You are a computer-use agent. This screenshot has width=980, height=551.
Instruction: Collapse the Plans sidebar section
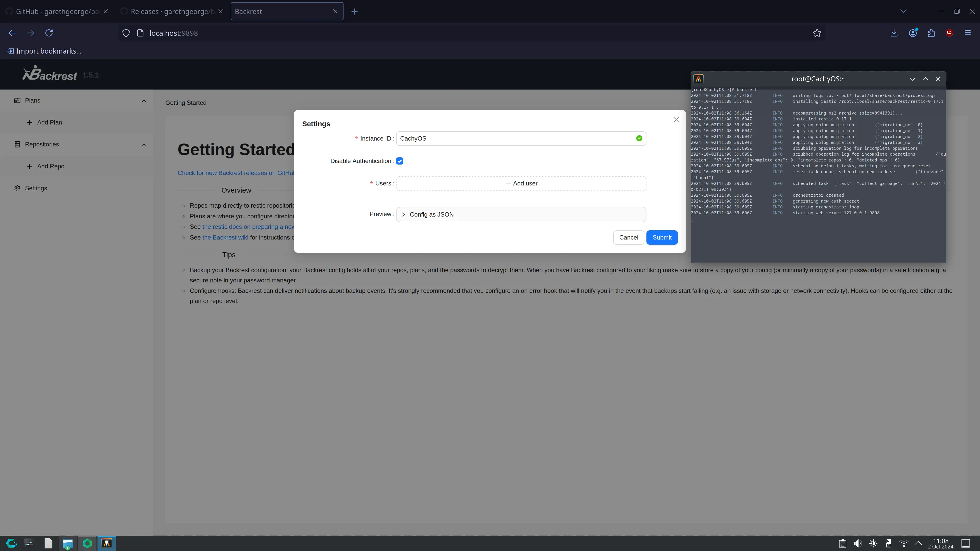pyautogui.click(x=144, y=101)
